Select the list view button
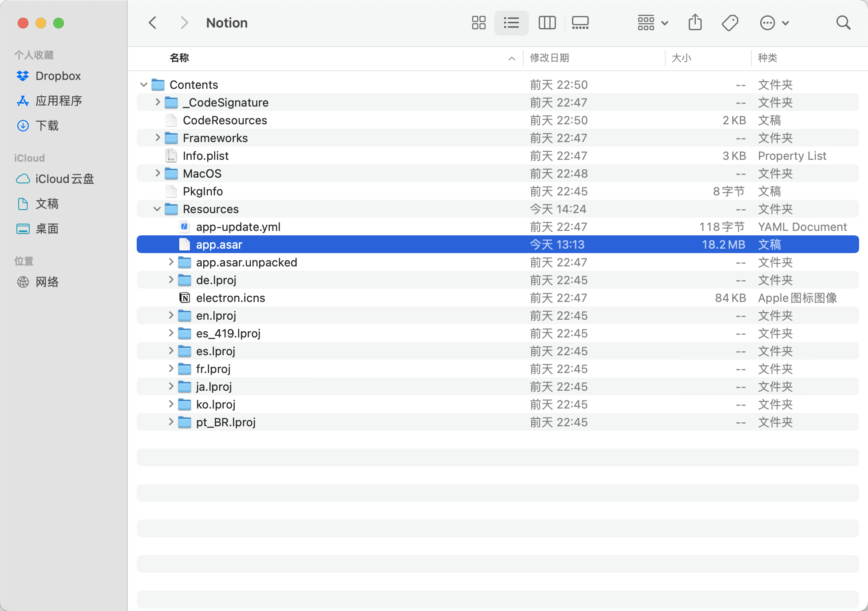Image resolution: width=868 pixels, height=611 pixels. [x=511, y=23]
